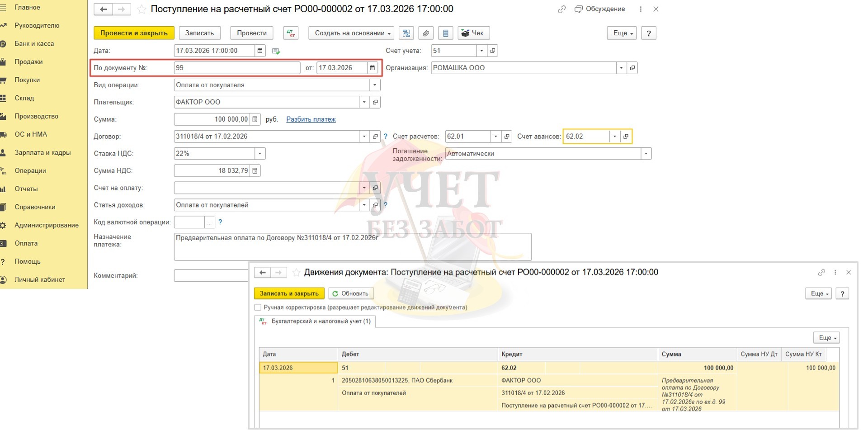
Task: Click Провести и закрыть button
Action: pos(134,33)
